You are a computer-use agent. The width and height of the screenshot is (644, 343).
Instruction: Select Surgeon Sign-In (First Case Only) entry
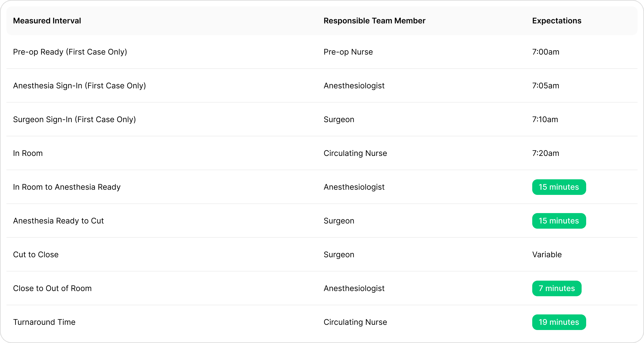(74, 120)
